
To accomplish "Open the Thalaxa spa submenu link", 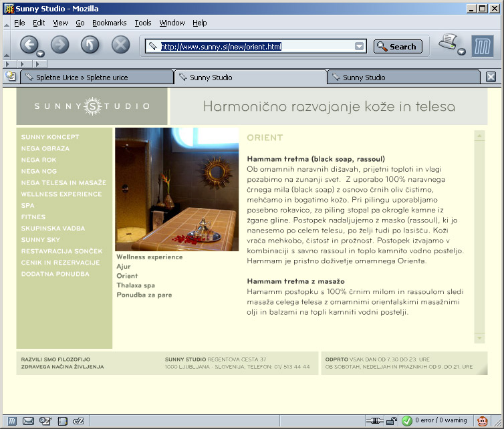I will click(136, 285).
